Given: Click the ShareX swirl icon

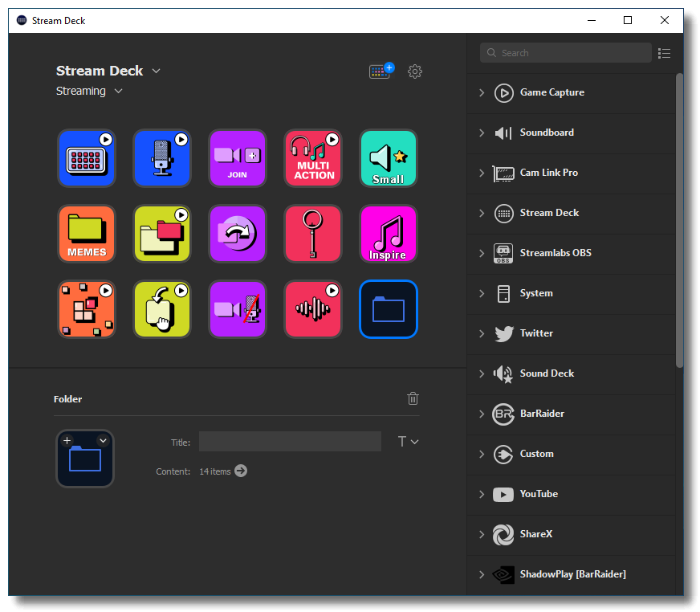Looking at the screenshot, I should pyautogui.click(x=503, y=535).
